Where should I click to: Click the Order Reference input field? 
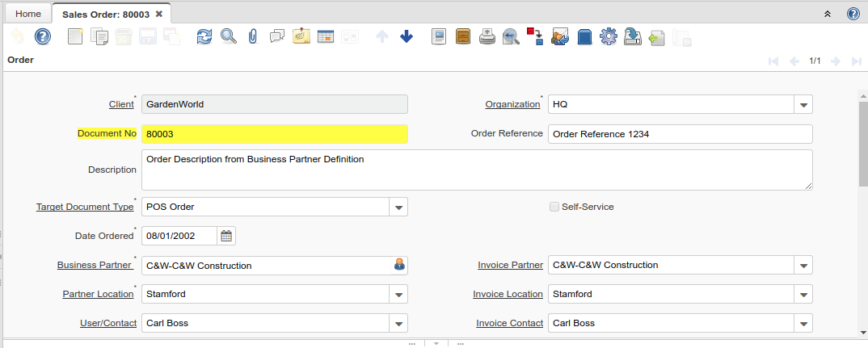pos(680,134)
